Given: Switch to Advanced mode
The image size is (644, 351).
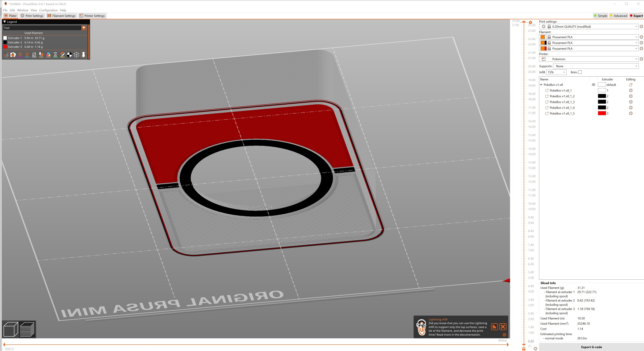Looking at the screenshot, I should (619, 16).
